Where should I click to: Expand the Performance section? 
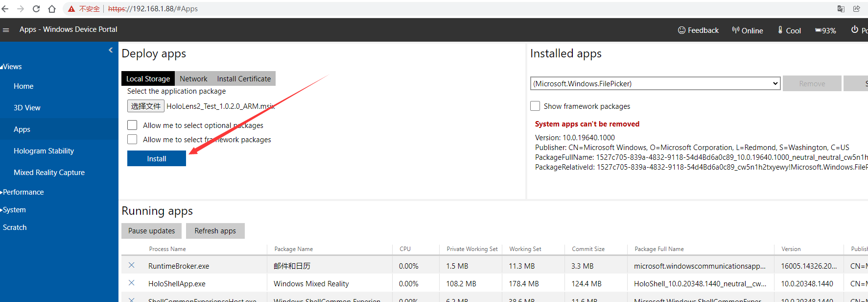tap(22, 192)
